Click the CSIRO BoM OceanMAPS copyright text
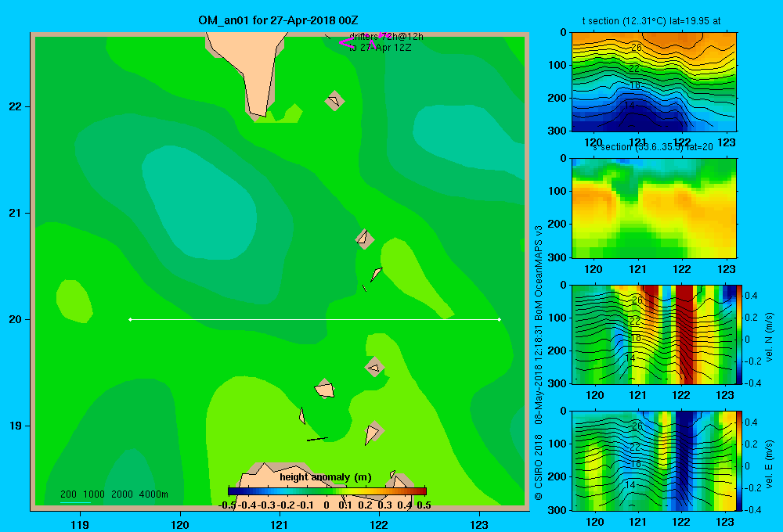The width and height of the screenshot is (783, 532). tap(539, 363)
